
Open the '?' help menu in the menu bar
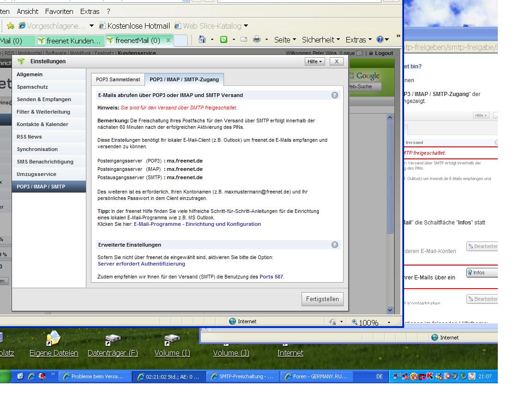108,12
